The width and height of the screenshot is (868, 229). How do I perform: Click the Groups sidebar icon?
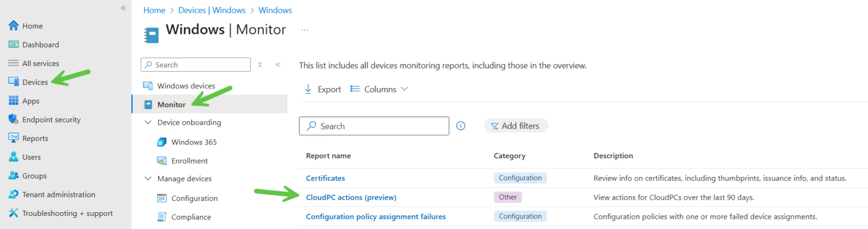click(x=14, y=175)
